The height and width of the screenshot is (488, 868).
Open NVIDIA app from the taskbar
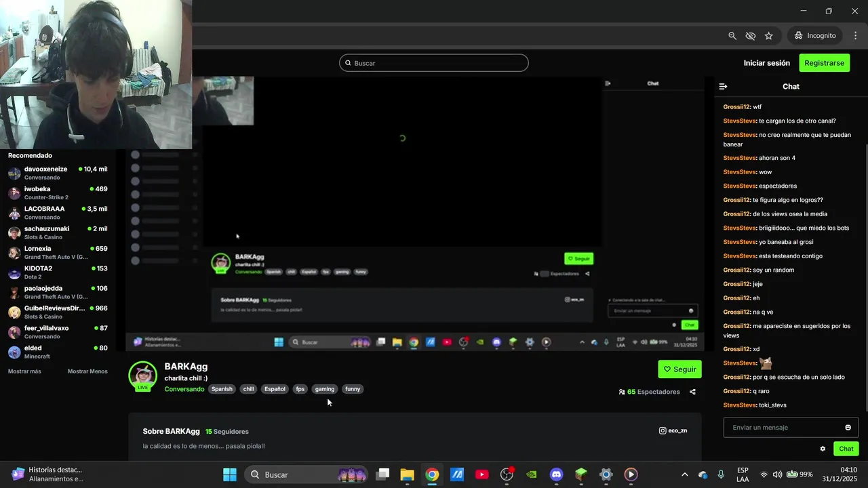[532, 474]
